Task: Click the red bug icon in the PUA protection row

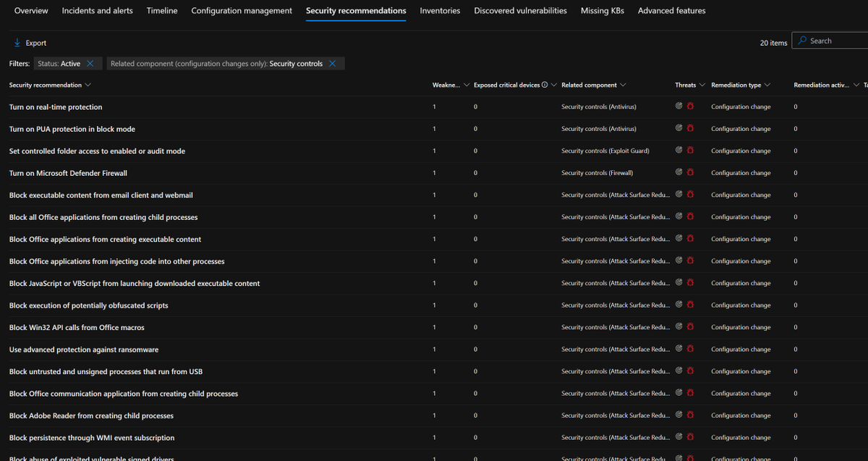Action: [x=690, y=128]
